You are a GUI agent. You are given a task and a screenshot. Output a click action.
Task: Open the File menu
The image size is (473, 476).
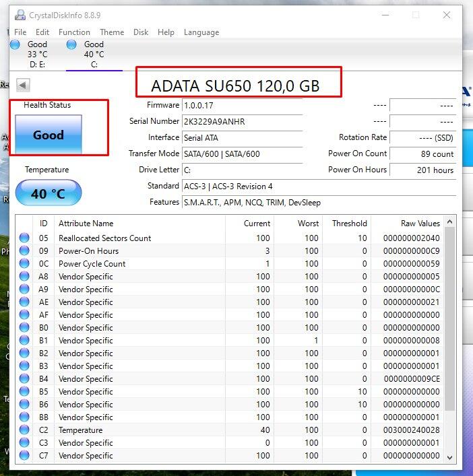[x=20, y=32]
